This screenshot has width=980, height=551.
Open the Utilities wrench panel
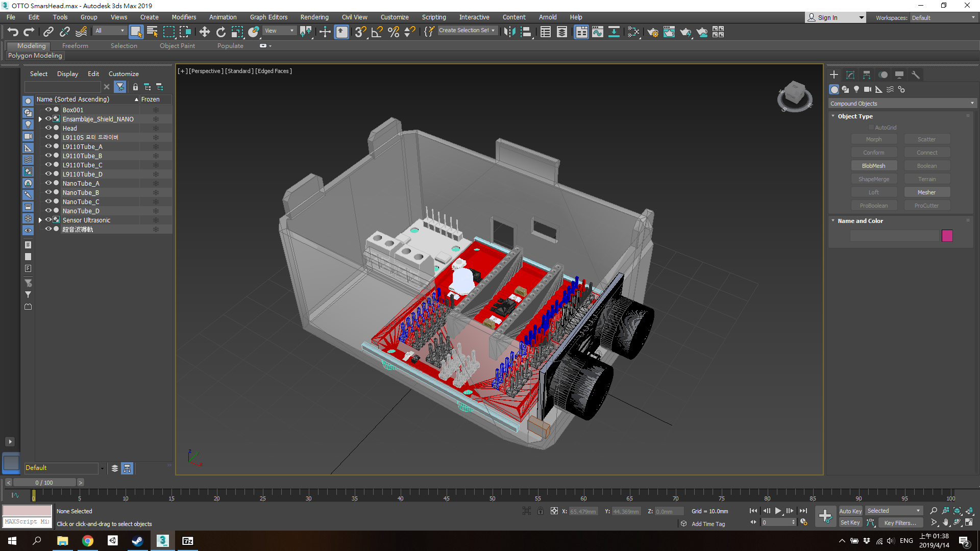(x=916, y=75)
